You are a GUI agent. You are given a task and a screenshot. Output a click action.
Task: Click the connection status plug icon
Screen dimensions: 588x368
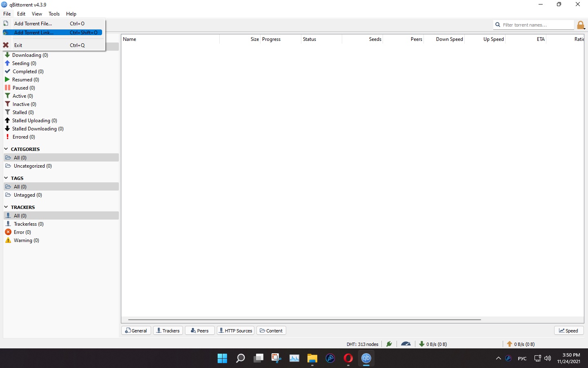[x=389, y=344]
